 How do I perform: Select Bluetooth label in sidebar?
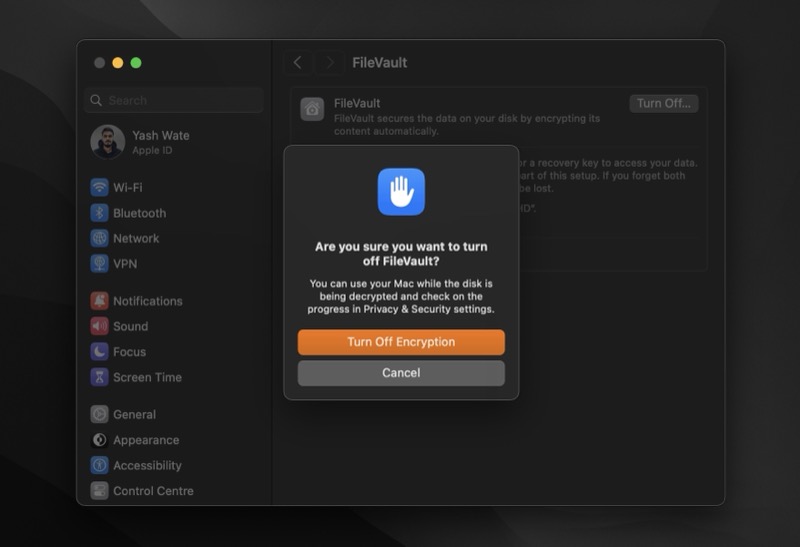tap(140, 213)
